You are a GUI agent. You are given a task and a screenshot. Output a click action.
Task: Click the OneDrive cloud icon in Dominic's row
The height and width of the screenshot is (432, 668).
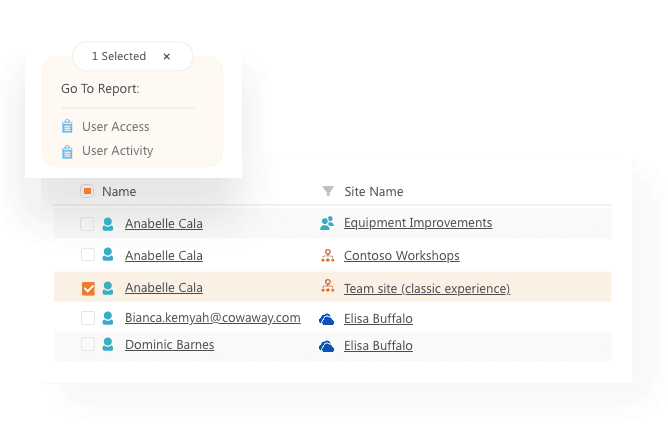tap(326, 346)
